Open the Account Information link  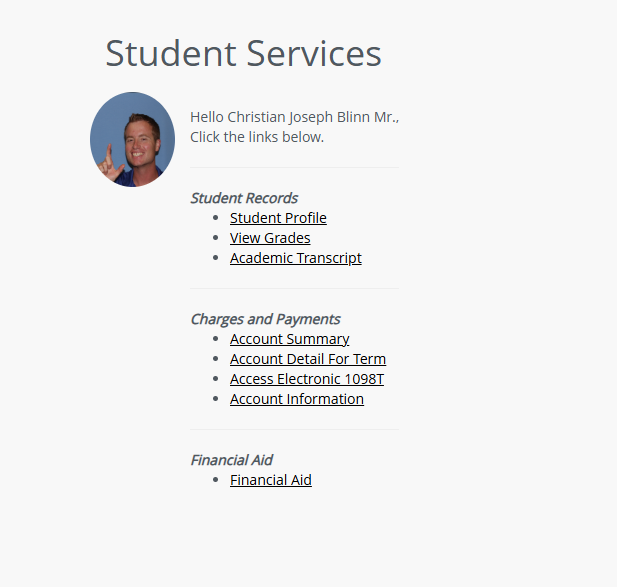(297, 399)
